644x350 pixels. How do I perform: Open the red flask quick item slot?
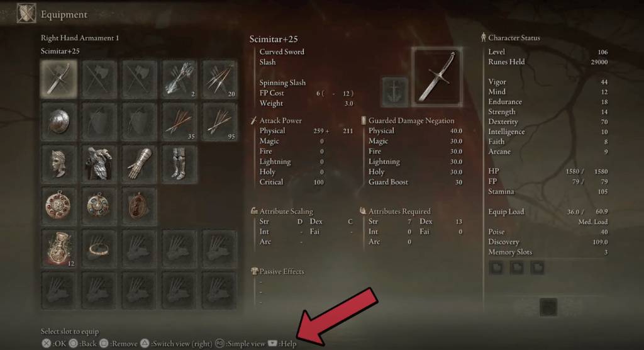pyautogui.click(x=58, y=249)
